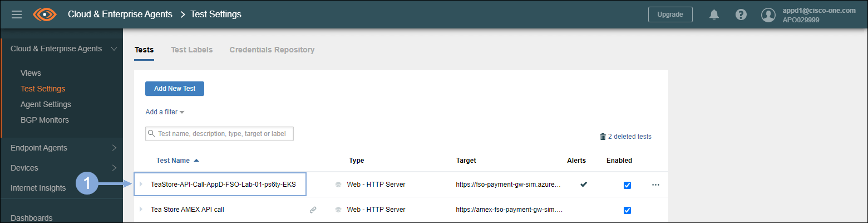The image size is (868, 223).
Task: Click the user account avatar icon
Action: coord(768,15)
